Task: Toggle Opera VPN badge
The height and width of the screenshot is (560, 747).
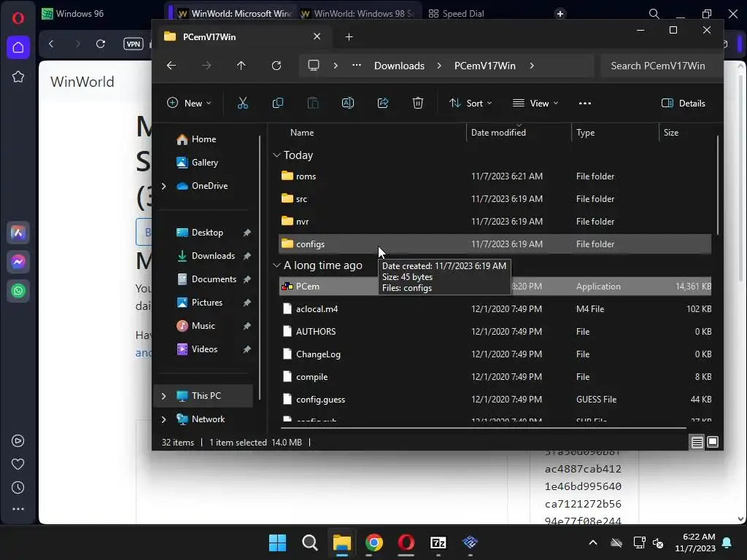Action: 133,44
